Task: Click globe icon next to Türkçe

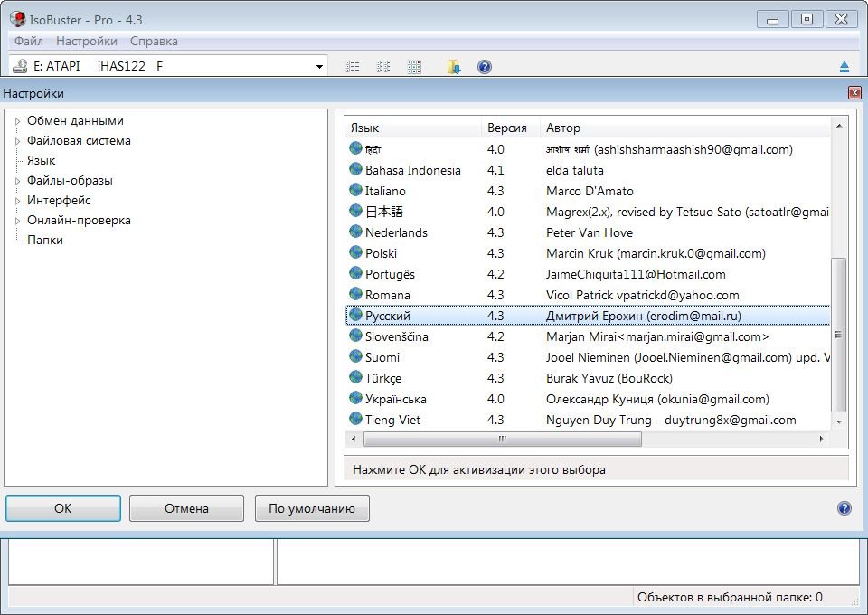Action: click(x=356, y=377)
